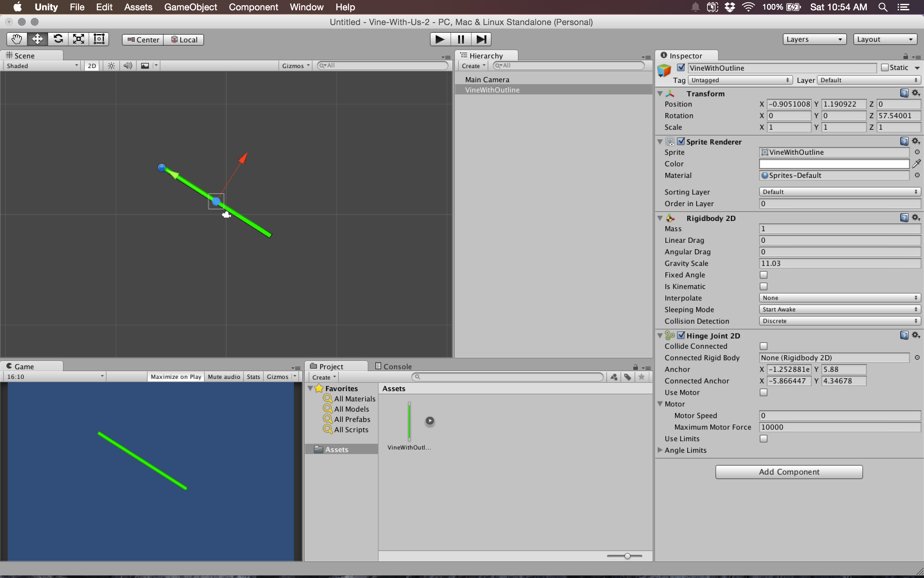924x578 pixels.
Task: Toggle 2D scene view mode
Action: [x=92, y=66]
